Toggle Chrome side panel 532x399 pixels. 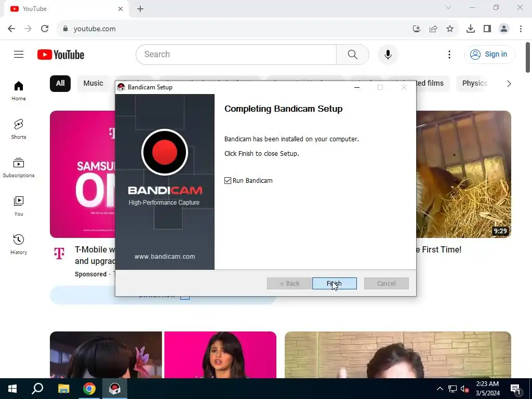[x=487, y=29]
